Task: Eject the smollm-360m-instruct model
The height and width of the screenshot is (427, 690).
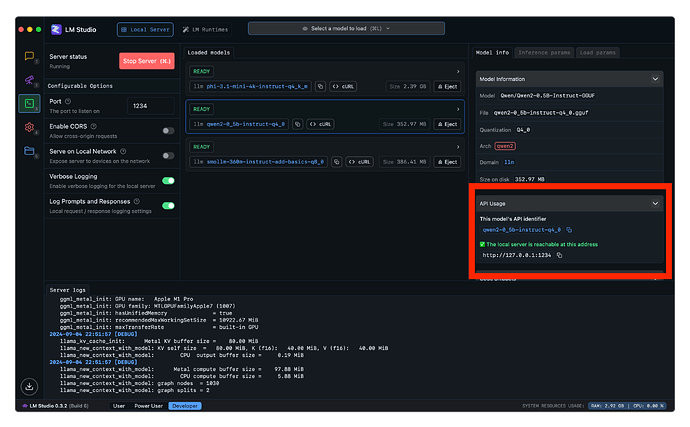Action: (x=447, y=162)
